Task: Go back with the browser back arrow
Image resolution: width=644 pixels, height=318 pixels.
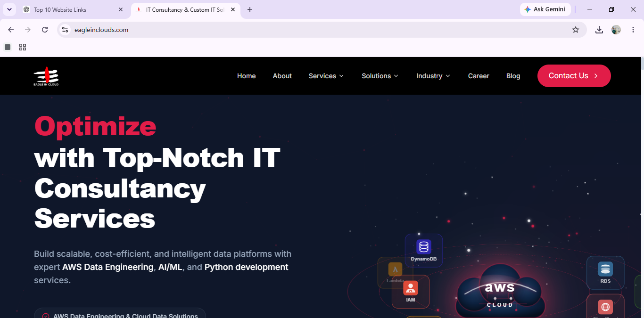Action: pyautogui.click(x=11, y=30)
